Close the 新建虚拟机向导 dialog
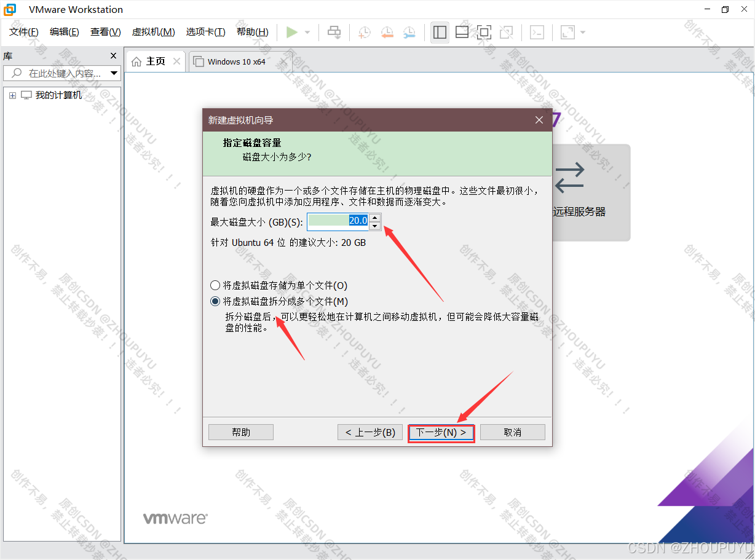This screenshot has width=755, height=560. point(539,120)
